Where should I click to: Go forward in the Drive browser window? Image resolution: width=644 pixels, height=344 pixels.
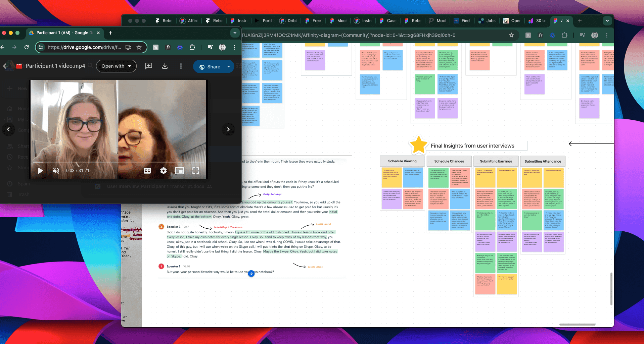click(x=14, y=47)
